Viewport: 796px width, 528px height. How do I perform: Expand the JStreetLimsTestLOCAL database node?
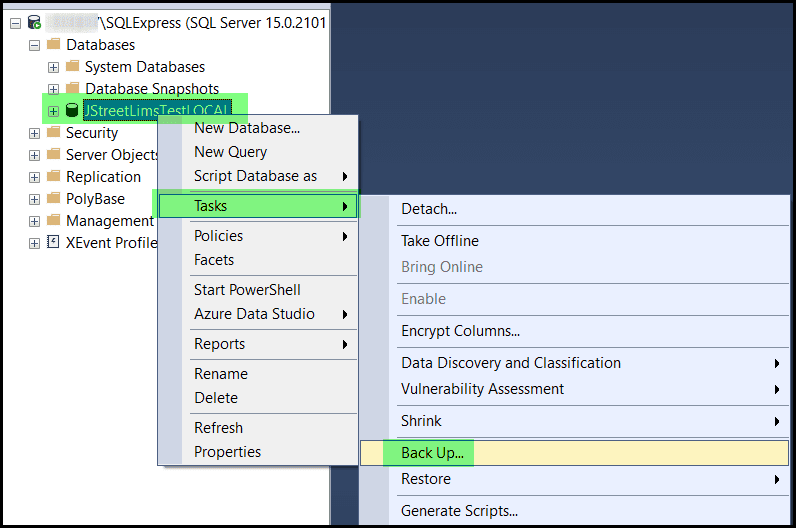tap(53, 111)
